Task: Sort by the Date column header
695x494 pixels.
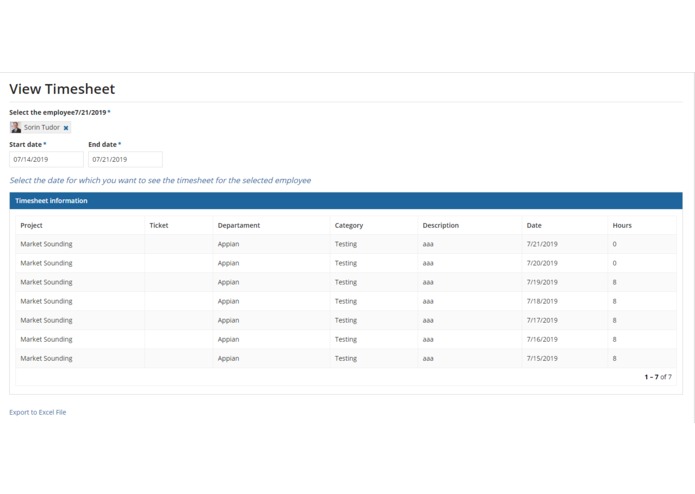Action: pyautogui.click(x=534, y=226)
